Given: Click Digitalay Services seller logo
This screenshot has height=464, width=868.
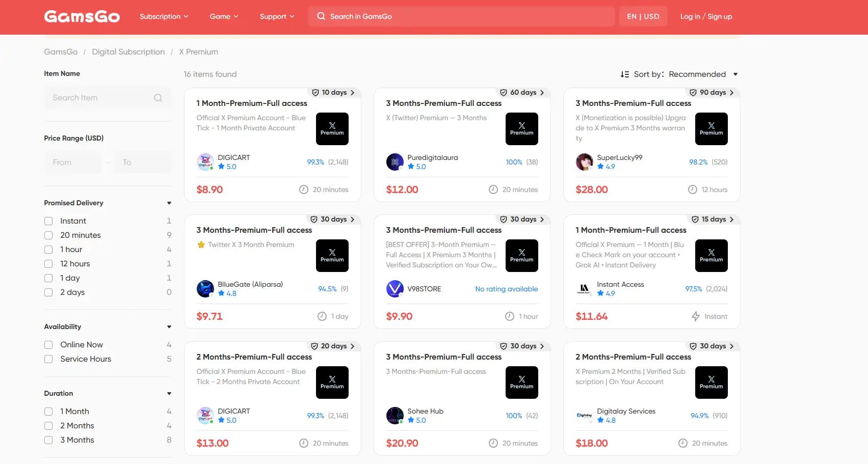Looking at the screenshot, I should tap(584, 416).
